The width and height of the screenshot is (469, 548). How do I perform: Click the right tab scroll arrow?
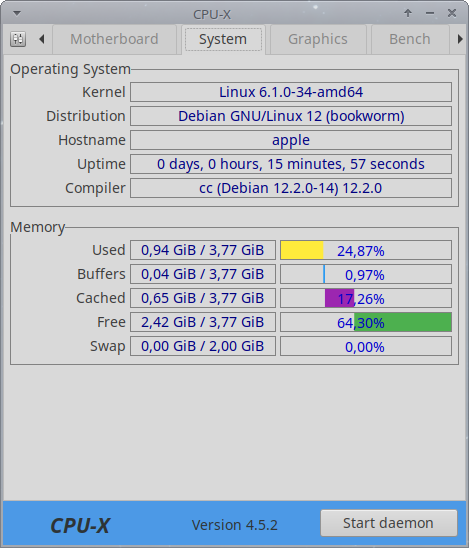[460, 39]
